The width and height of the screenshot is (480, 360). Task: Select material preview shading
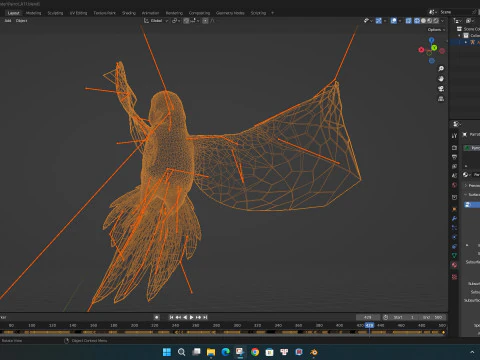[430, 21]
